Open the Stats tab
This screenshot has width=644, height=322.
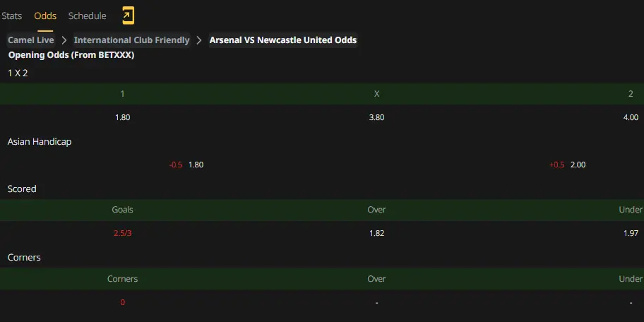click(x=11, y=16)
